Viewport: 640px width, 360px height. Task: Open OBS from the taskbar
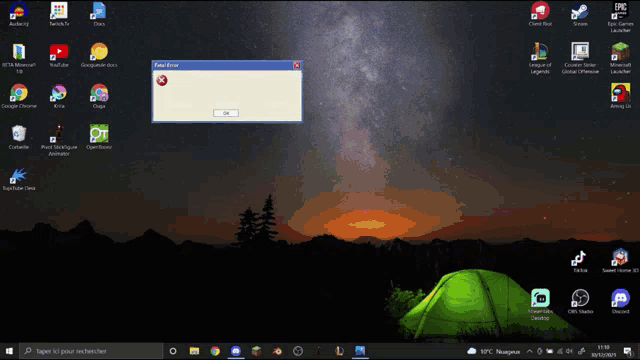(x=298, y=351)
